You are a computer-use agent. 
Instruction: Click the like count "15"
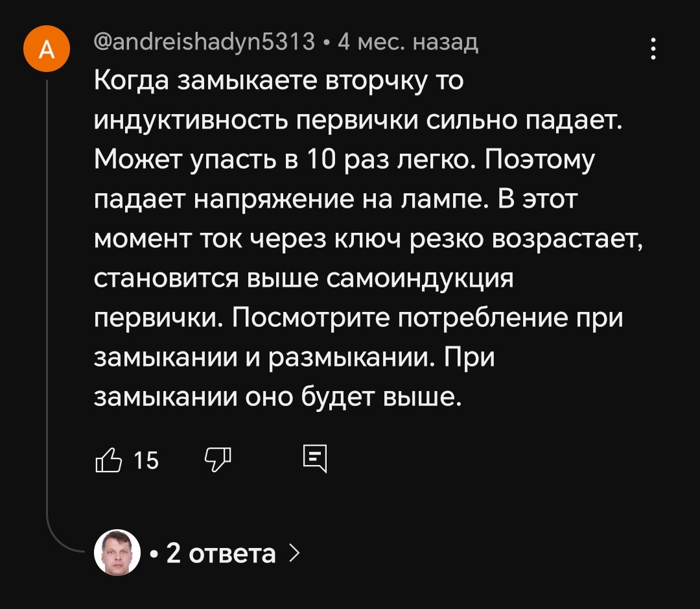tap(146, 460)
